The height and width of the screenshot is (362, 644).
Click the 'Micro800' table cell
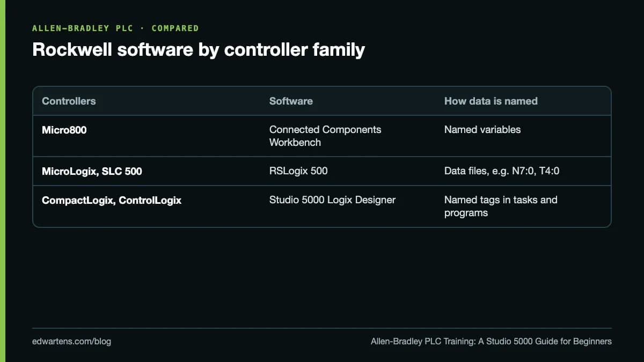[64, 129]
